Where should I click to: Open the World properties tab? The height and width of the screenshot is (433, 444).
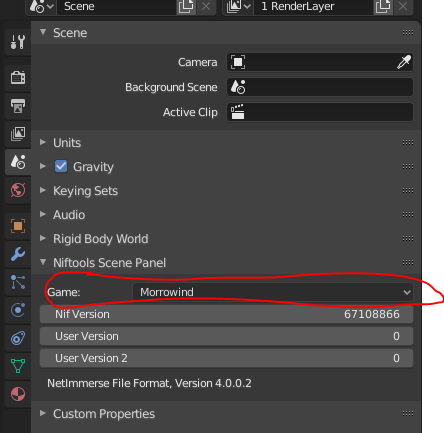(18, 190)
